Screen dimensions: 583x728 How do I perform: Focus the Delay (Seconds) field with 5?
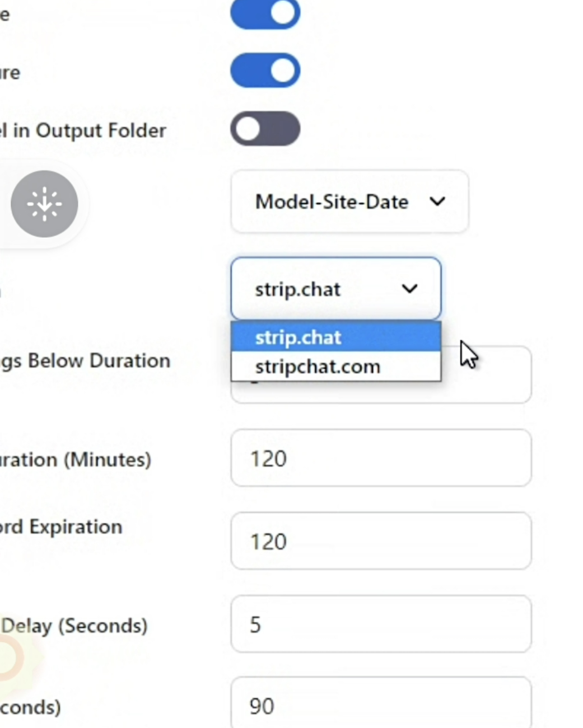(381, 624)
